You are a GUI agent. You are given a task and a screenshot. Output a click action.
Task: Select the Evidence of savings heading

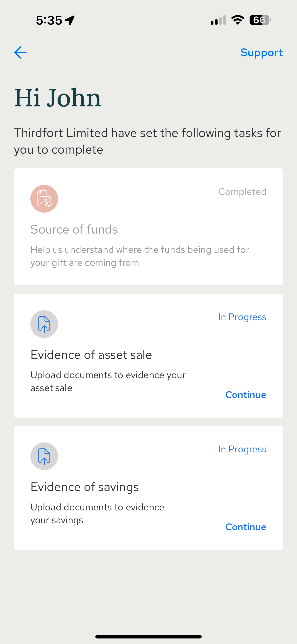[84, 487]
